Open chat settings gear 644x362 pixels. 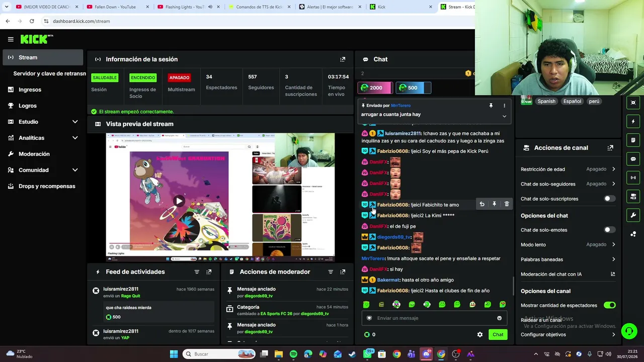point(480,335)
